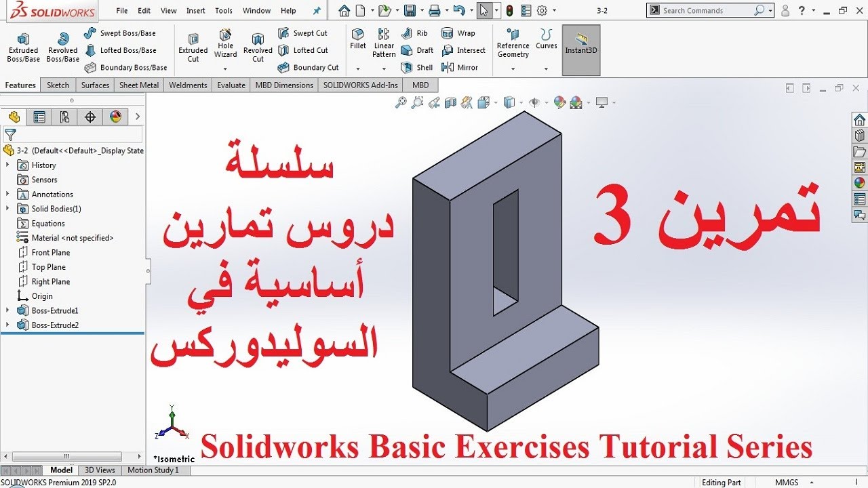
Task: Select the Intersect tool
Action: pos(464,50)
